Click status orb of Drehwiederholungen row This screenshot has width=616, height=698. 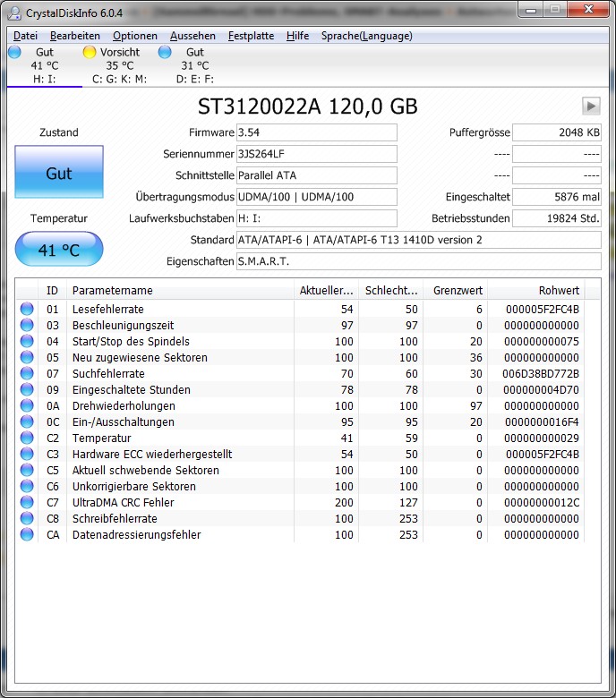pyautogui.click(x=27, y=405)
